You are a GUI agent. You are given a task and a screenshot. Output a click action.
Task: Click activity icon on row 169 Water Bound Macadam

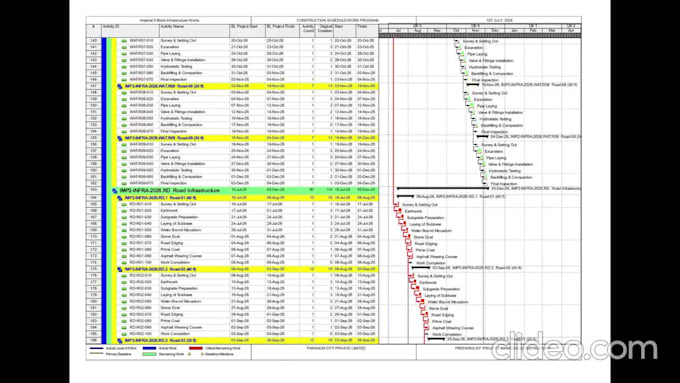tap(124, 230)
